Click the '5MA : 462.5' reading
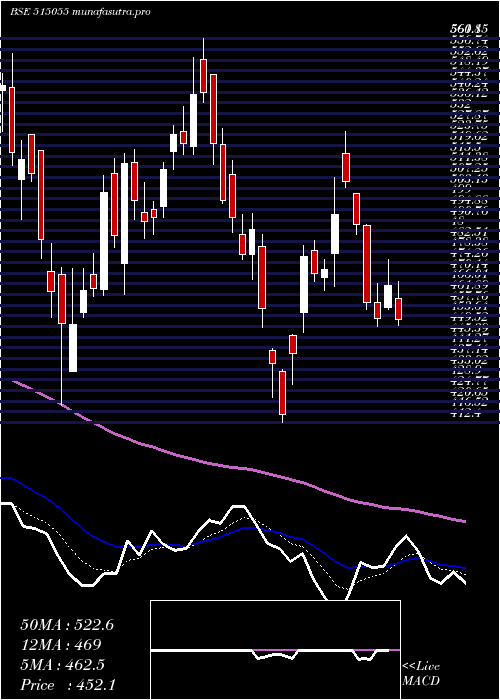 click(x=63, y=665)
